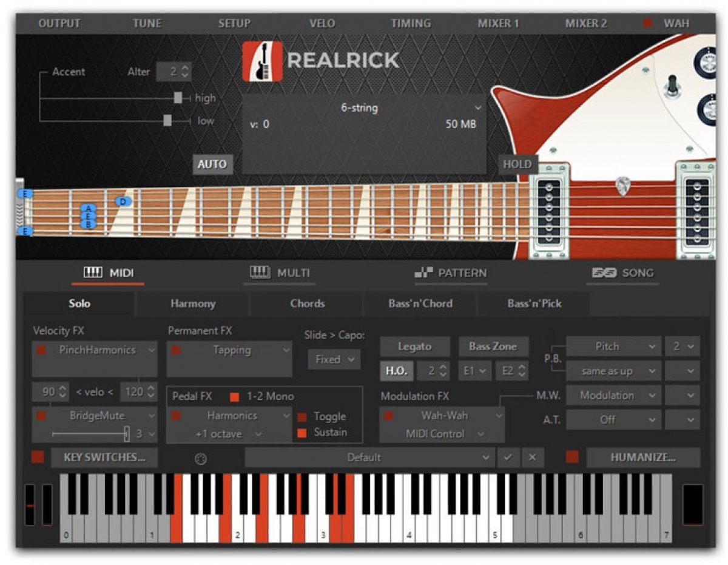Click the Legato button
The width and height of the screenshot is (728, 565).
click(415, 347)
